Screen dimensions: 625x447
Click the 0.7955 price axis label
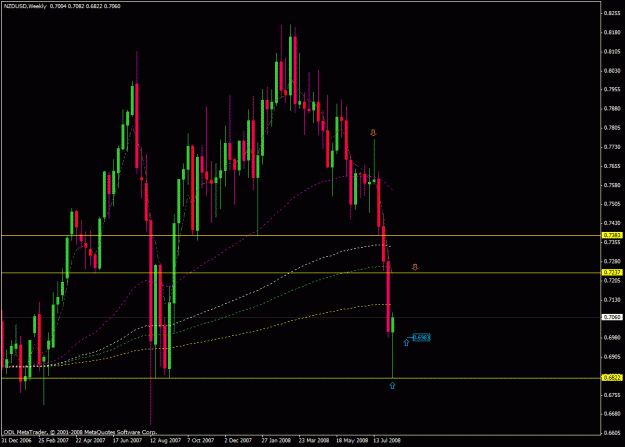pos(612,90)
